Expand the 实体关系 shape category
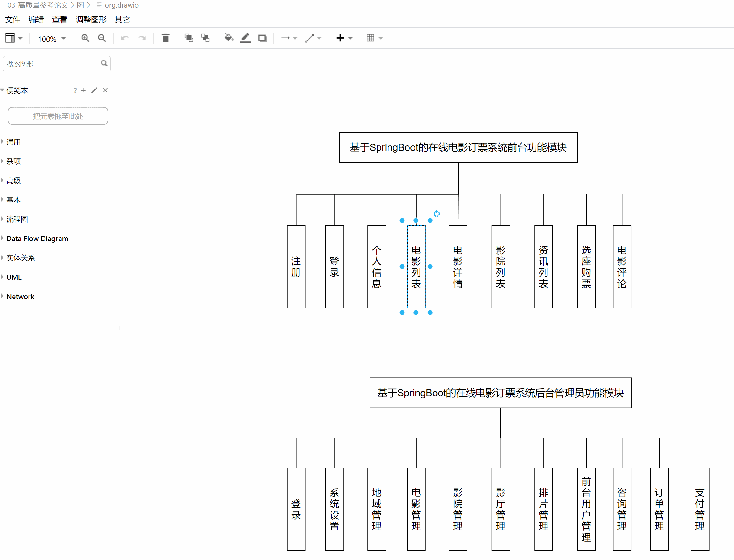Screen dimensions: 734x560 click(57, 258)
